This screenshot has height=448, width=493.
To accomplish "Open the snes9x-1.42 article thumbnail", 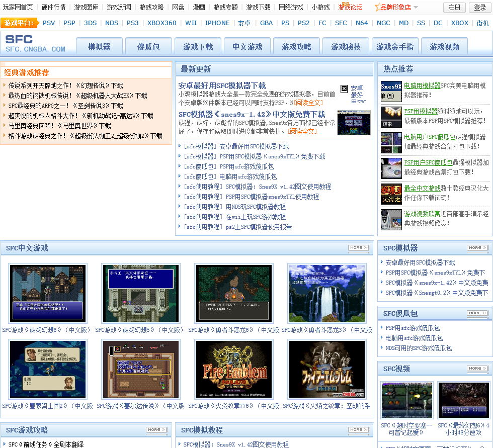I will pos(354,123).
